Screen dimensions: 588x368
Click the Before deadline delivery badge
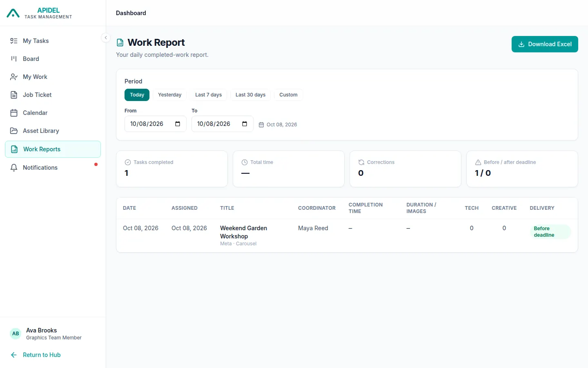550,232
